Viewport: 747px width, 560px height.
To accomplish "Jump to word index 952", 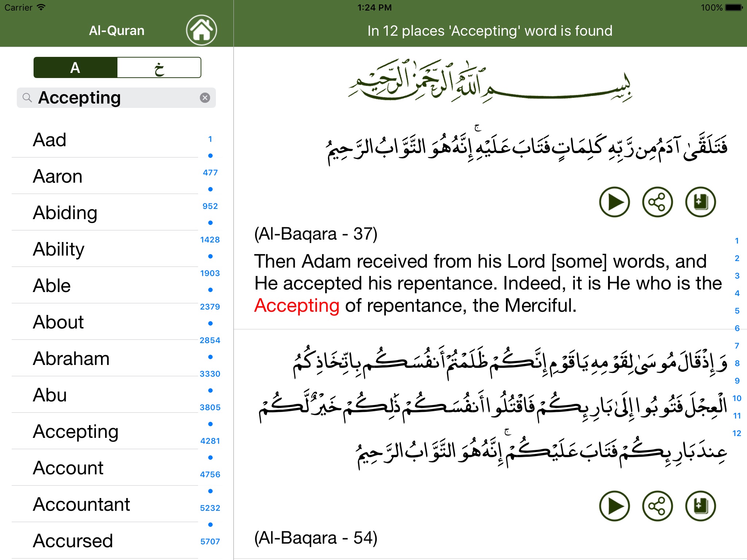I will [210, 206].
